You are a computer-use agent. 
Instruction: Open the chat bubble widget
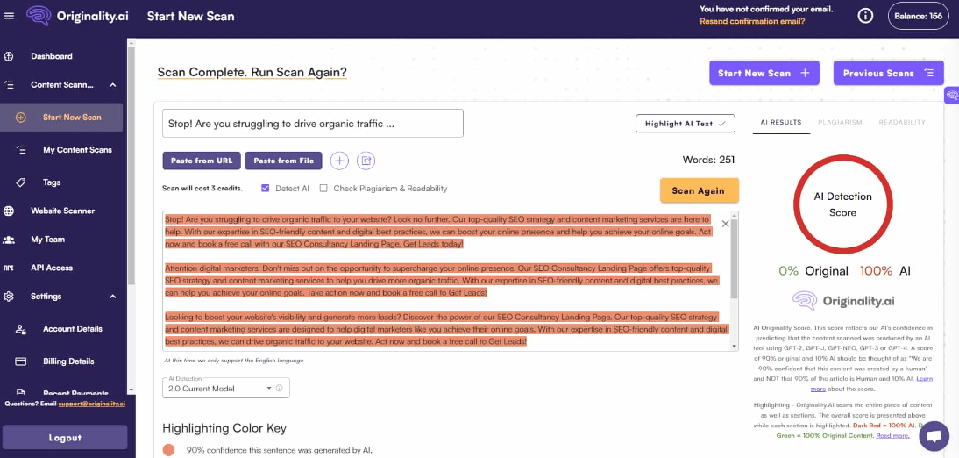[933, 436]
